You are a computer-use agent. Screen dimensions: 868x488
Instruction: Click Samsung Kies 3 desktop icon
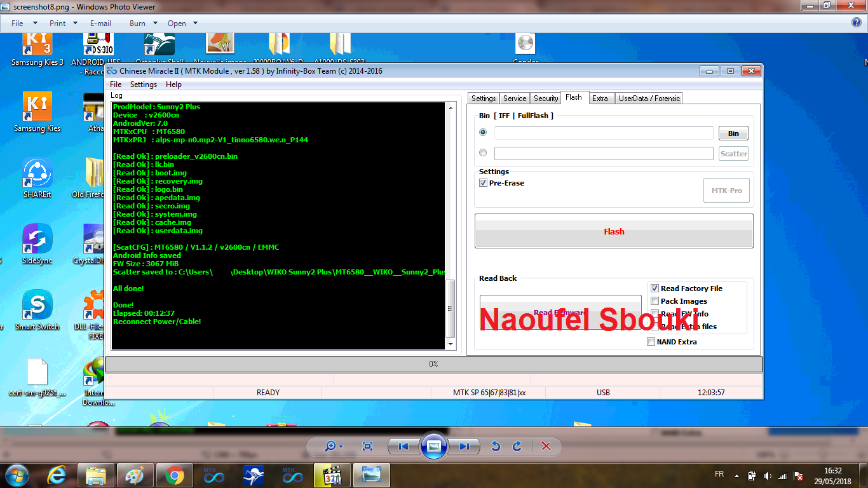tap(37, 51)
